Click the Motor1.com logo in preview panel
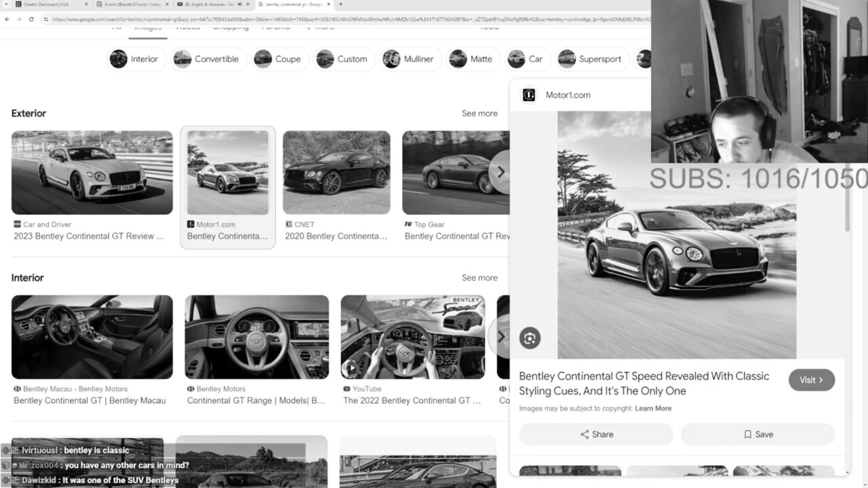 pos(529,95)
